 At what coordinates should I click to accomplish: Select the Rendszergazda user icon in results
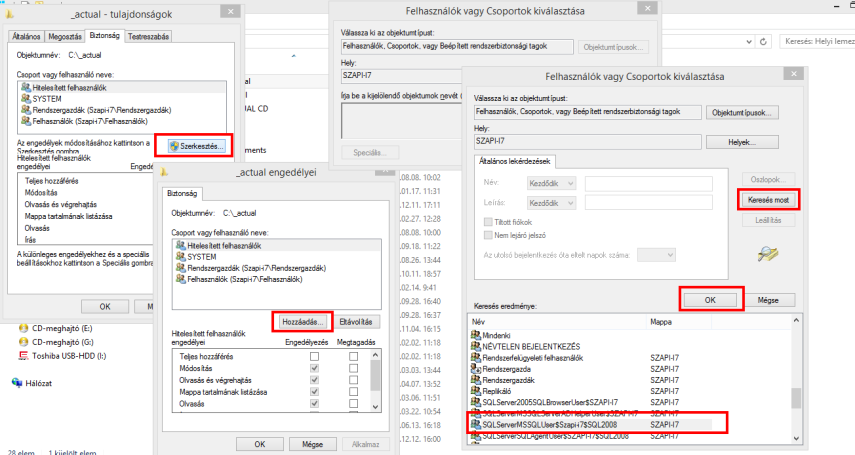pos(475,368)
